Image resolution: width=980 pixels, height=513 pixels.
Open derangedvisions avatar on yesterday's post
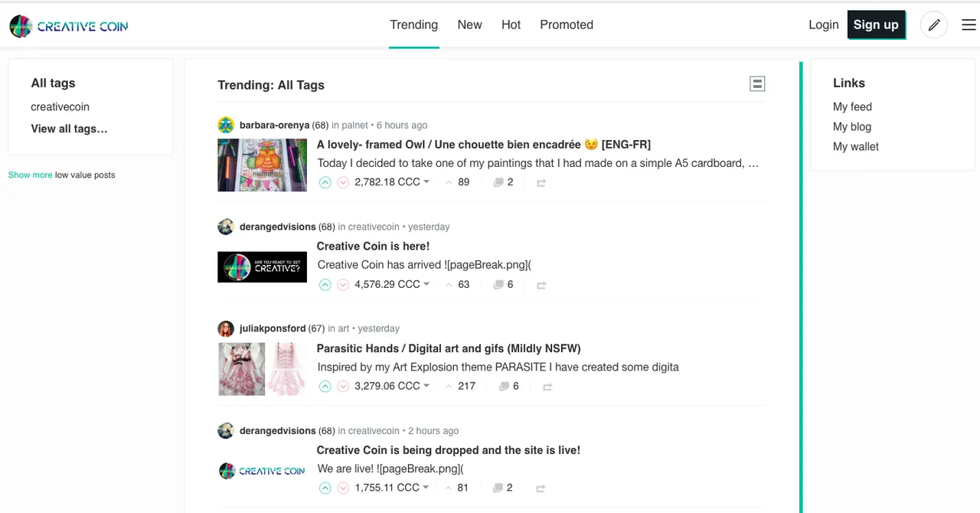pyautogui.click(x=225, y=227)
